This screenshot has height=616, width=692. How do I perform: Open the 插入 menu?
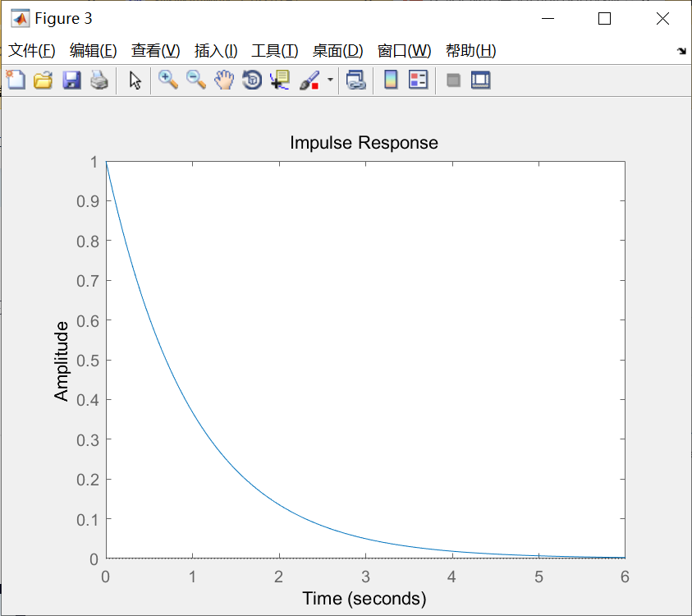pyautogui.click(x=215, y=50)
